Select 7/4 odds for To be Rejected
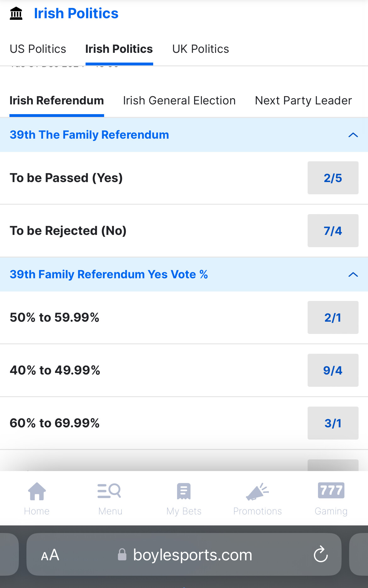The height and width of the screenshot is (588, 368). (x=333, y=231)
